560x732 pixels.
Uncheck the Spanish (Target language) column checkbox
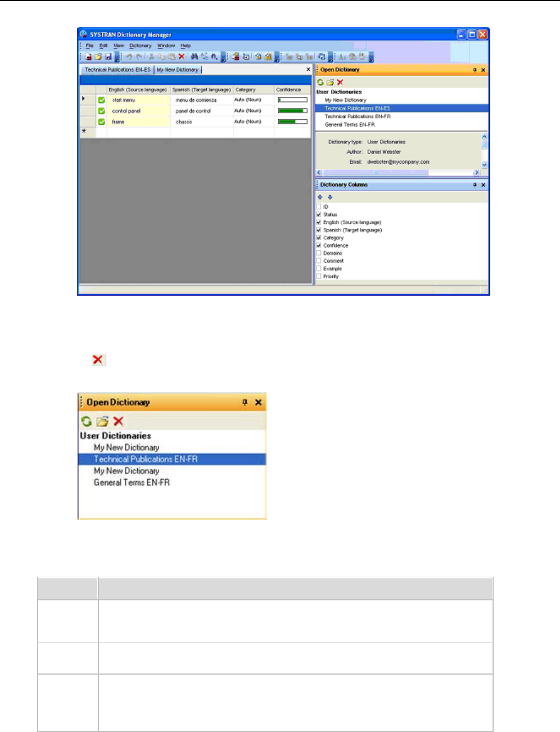[319, 230]
